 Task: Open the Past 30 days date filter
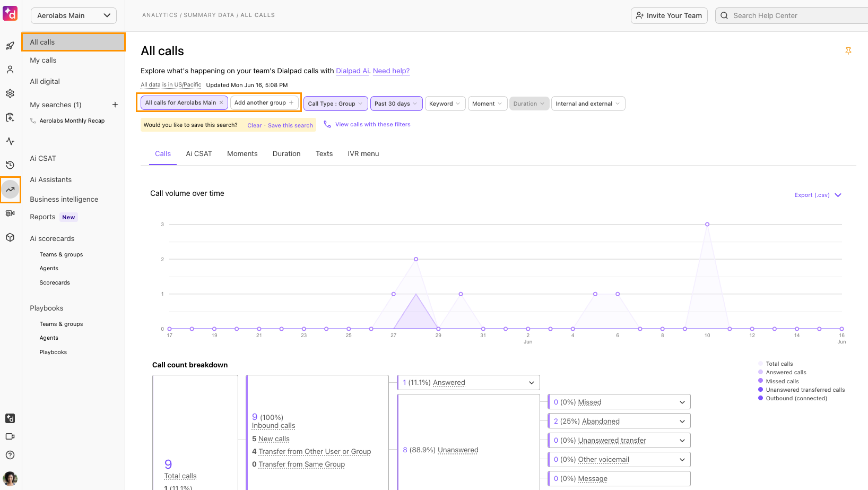click(396, 104)
